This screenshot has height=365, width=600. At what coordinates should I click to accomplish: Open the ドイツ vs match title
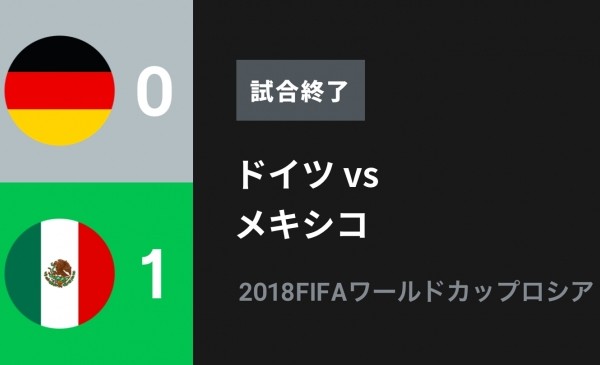[x=308, y=174]
